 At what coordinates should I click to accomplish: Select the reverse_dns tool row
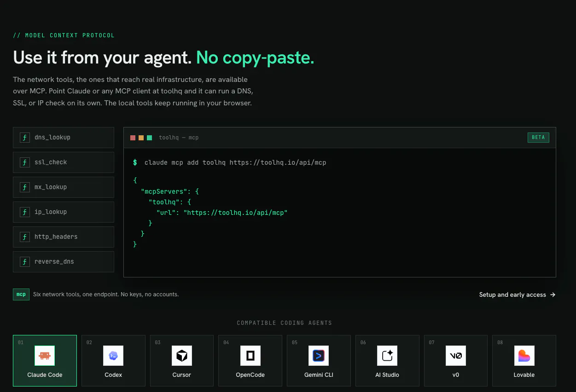pyautogui.click(x=64, y=262)
